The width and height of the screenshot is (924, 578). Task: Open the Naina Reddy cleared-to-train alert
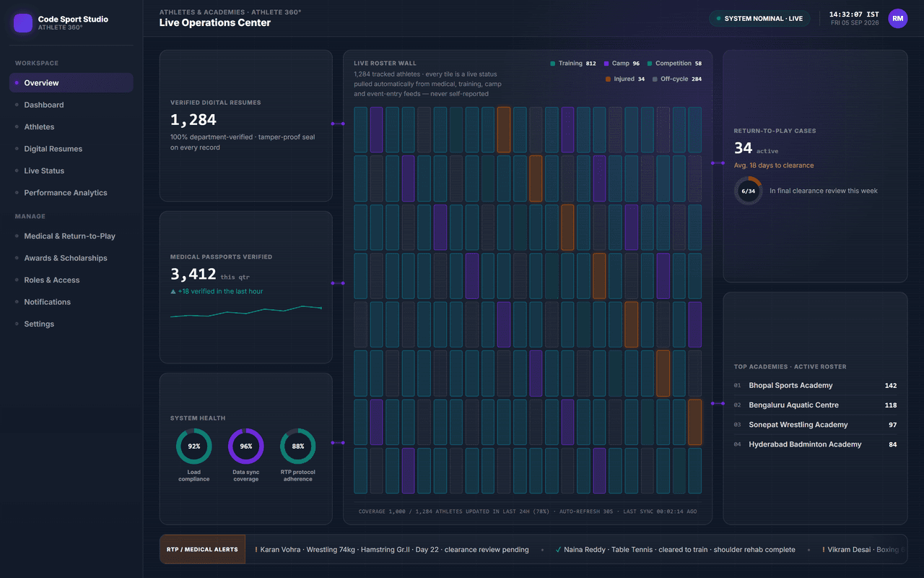[676, 550]
